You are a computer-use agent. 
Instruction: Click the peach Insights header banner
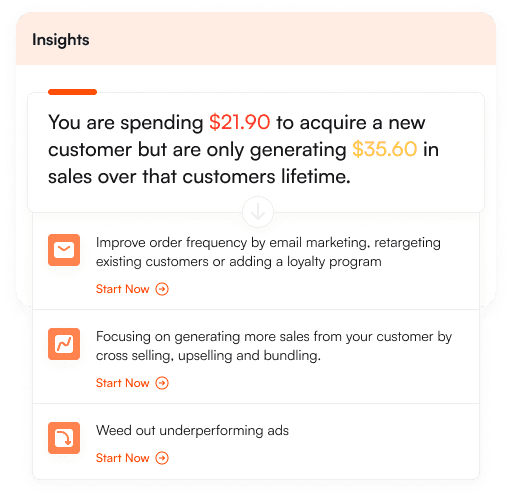(x=256, y=39)
